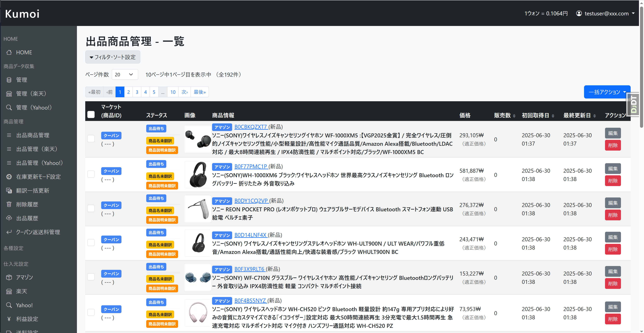Viewport: 644px width, 333px height.
Task: Open 削除履歴 via trash icon
Action: click(9, 204)
